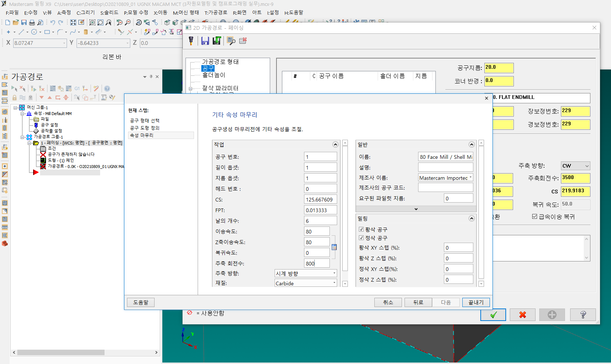
Task: Click the move insert arrow up icon
Action: pyautogui.click(x=50, y=97)
